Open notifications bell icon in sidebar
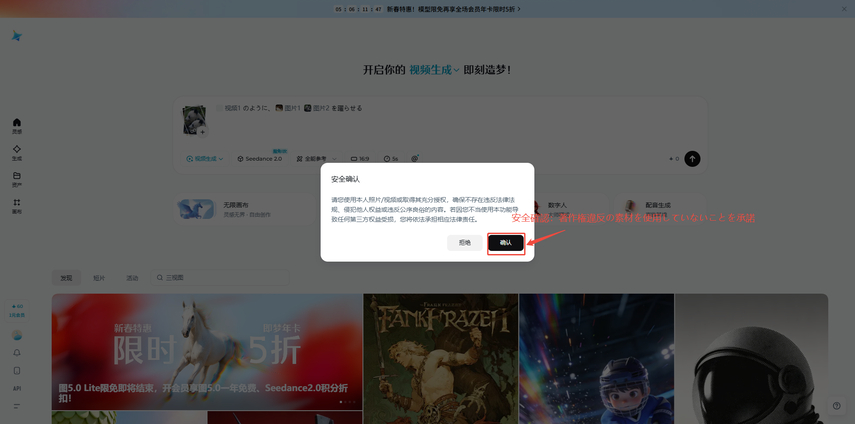Viewport: 855px width, 424px height. coord(17,353)
